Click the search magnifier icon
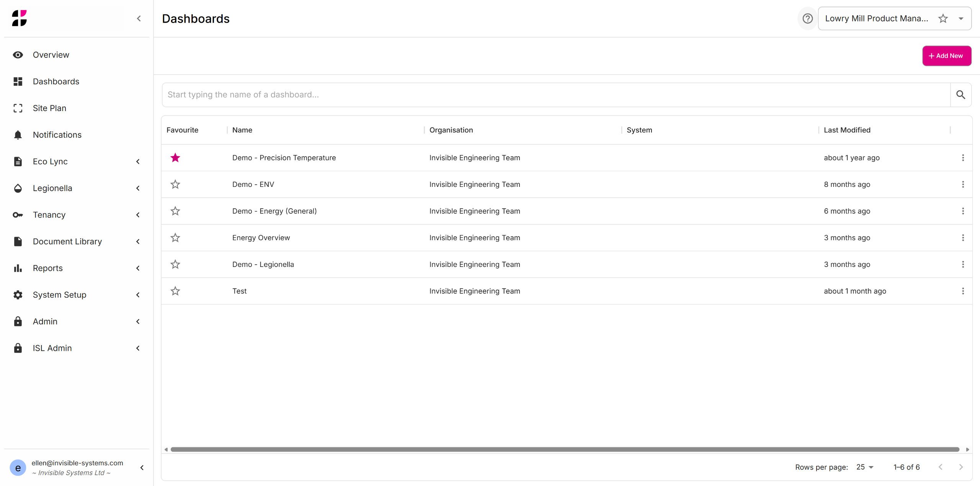This screenshot has width=980, height=486. tap(960, 95)
